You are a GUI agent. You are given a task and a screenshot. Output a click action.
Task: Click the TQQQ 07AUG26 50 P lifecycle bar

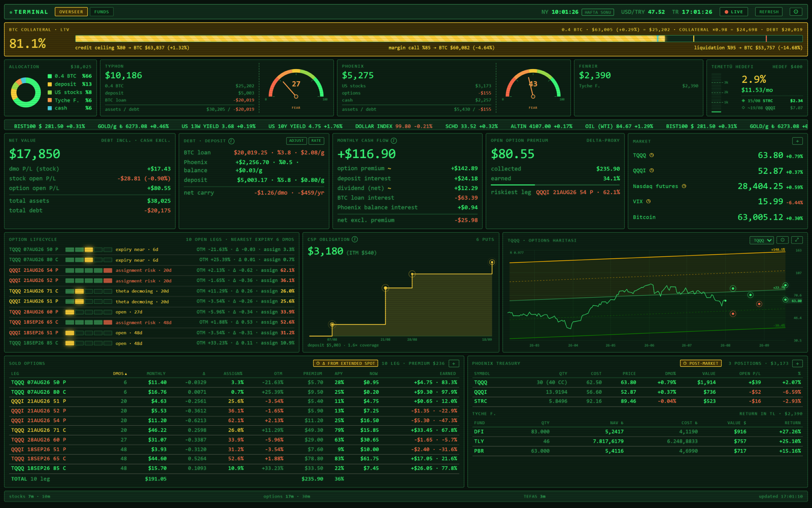tap(88, 249)
